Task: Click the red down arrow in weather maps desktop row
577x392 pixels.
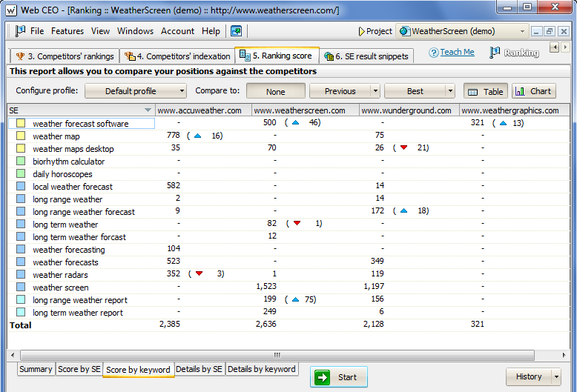Action: (403, 147)
